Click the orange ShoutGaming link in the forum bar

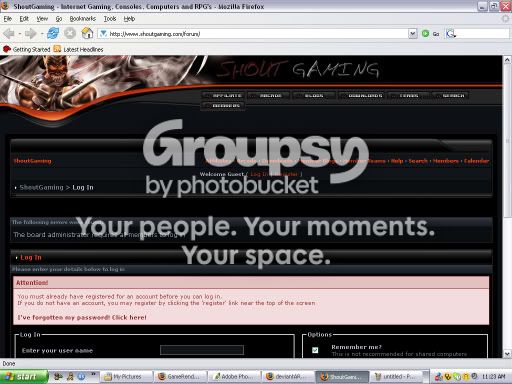point(32,161)
